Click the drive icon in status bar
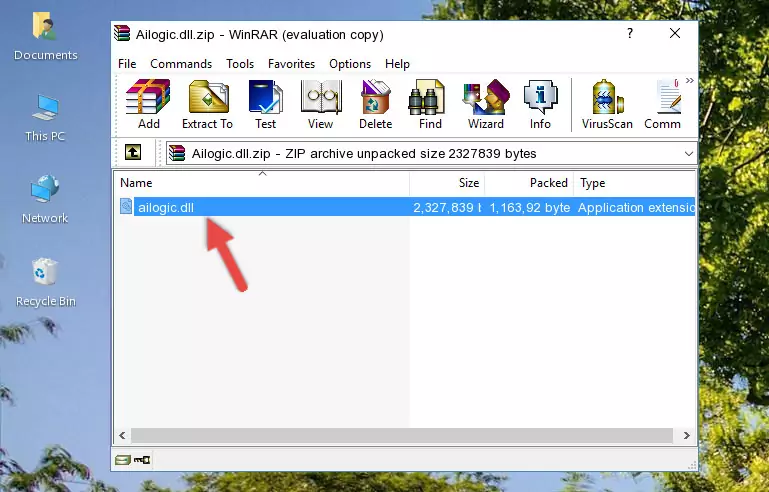This screenshot has height=492, width=769. coord(123,460)
